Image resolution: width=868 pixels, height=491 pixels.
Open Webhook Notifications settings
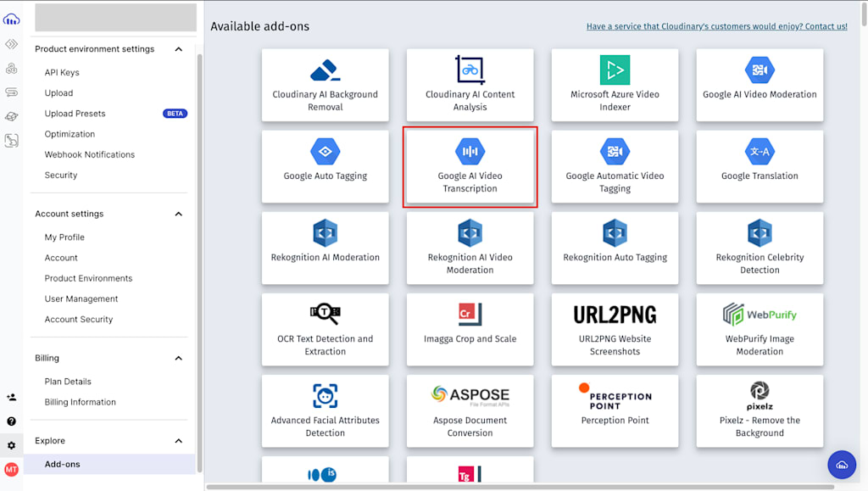click(90, 154)
